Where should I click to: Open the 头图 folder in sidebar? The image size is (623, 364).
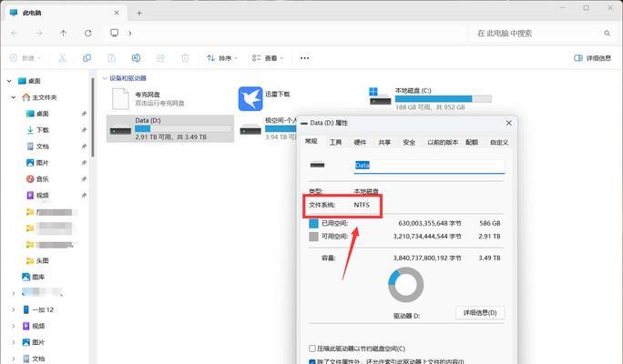pos(37,261)
